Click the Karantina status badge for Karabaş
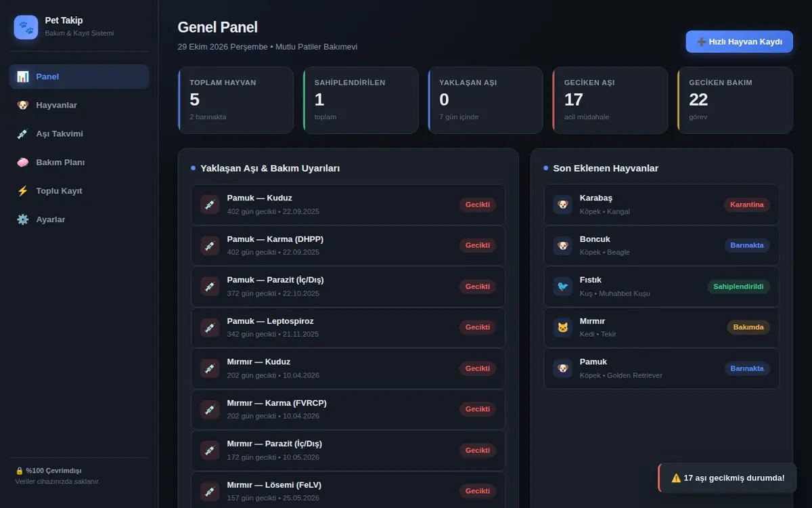The width and height of the screenshot is (812, 508). 747,205
